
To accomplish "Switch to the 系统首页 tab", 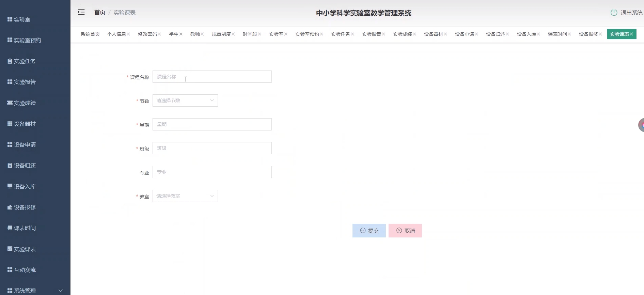I will pyautogui.click(x=90, y=34).
